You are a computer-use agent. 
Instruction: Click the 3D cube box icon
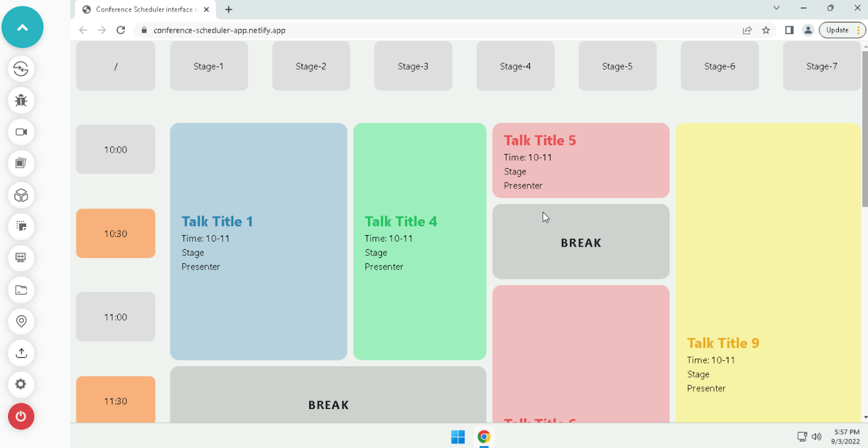point(21,195)
